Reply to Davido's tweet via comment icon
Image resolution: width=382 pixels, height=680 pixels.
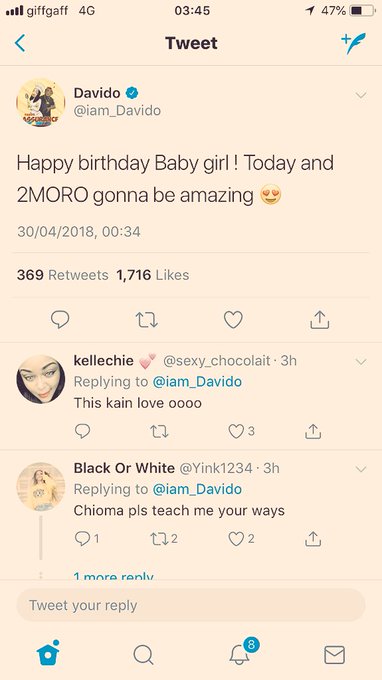point(60,320)
